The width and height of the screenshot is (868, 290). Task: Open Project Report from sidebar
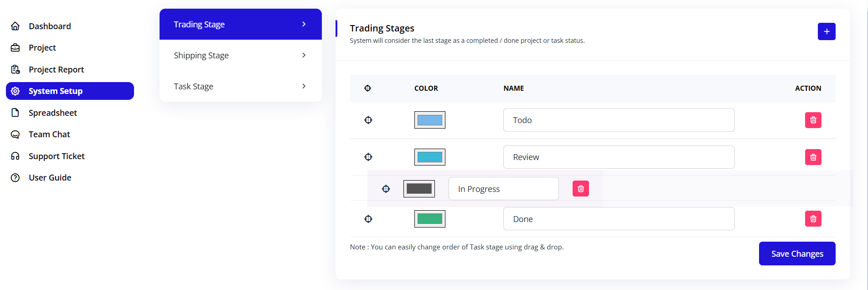tap(56, 69)
